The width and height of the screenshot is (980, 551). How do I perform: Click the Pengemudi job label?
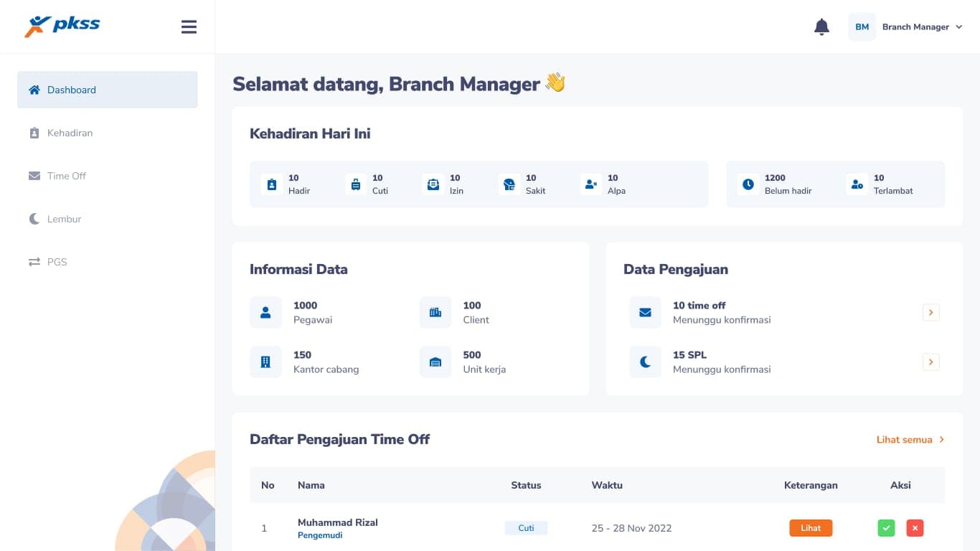[x=320, y=535]
